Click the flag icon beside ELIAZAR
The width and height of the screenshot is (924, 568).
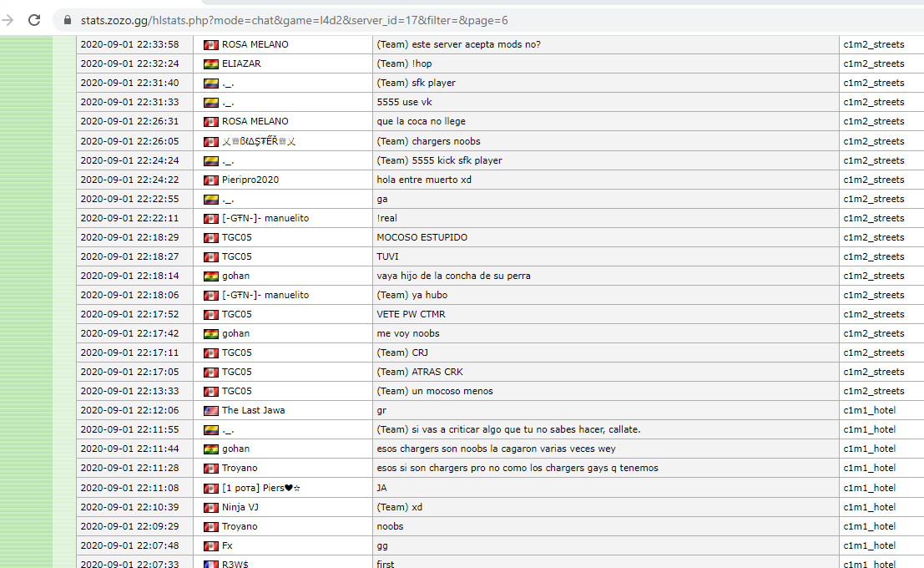pyautogui.click(x=211, y=63)
